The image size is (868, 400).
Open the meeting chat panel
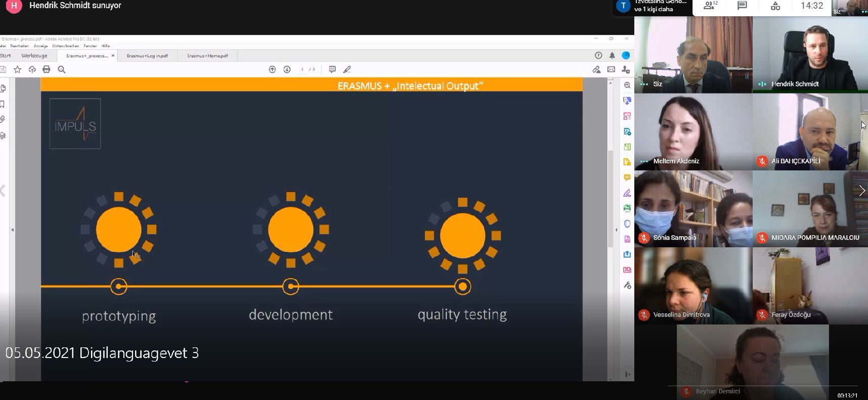pos(742,6)
